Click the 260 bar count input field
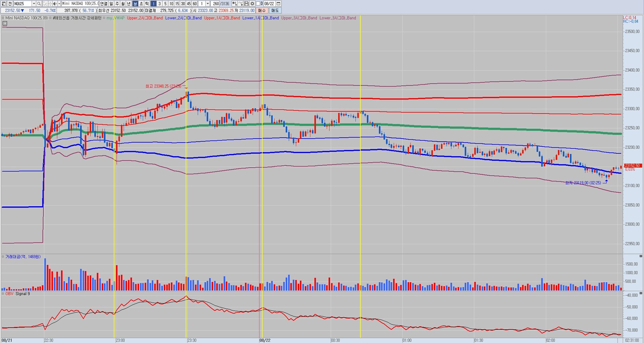This screenshot has height=343, width=644. click(x=216, y=4)
